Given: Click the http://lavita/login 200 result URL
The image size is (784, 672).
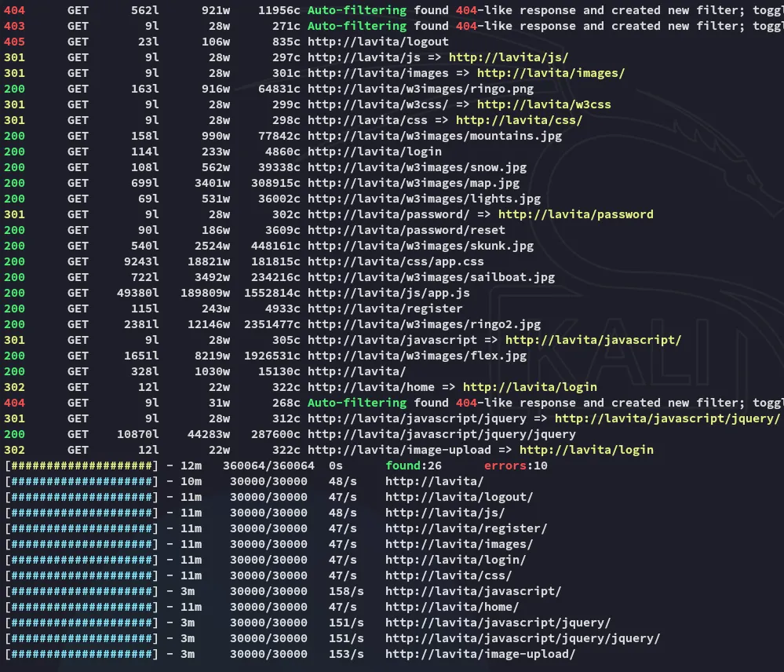Looking at the screenshot, I should point(374,152).
